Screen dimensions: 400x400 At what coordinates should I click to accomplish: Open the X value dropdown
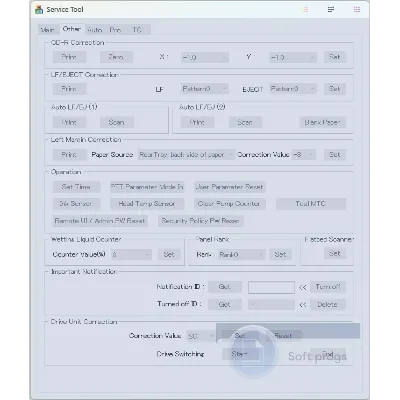[205, 57]
